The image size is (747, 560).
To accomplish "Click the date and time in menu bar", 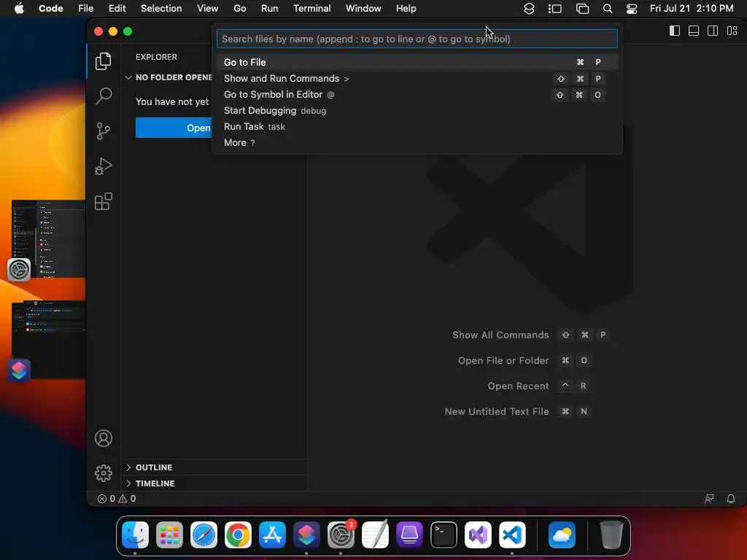I will 692,9.
